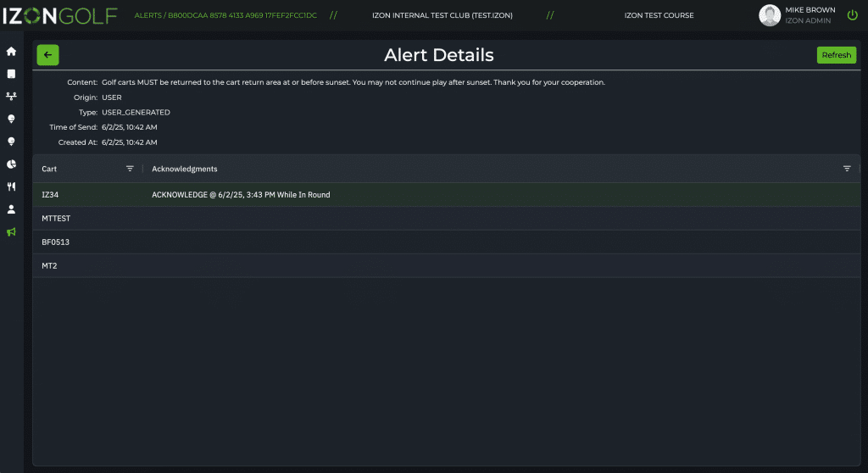Click Mike Brown's profile avatar
The width and height of the screenshot is (868, 473).
770,15
